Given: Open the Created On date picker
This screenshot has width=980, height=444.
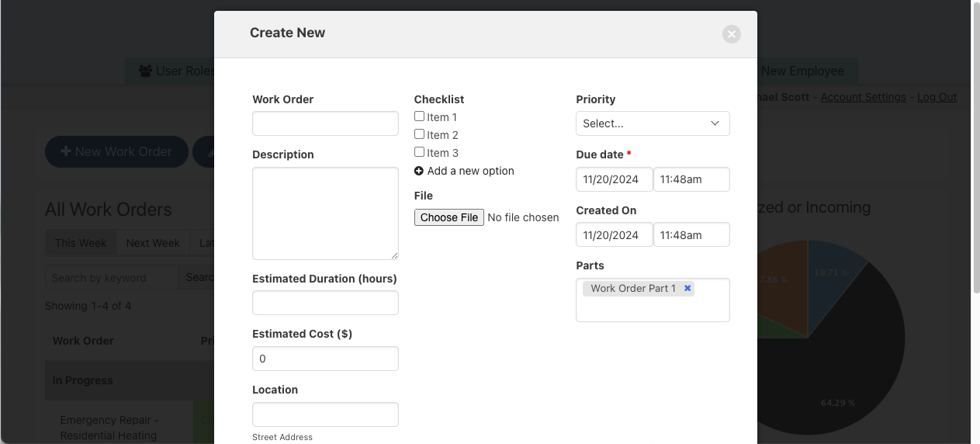Looking at the screenshot, I should pyautogui.click(x=614, y=235).
